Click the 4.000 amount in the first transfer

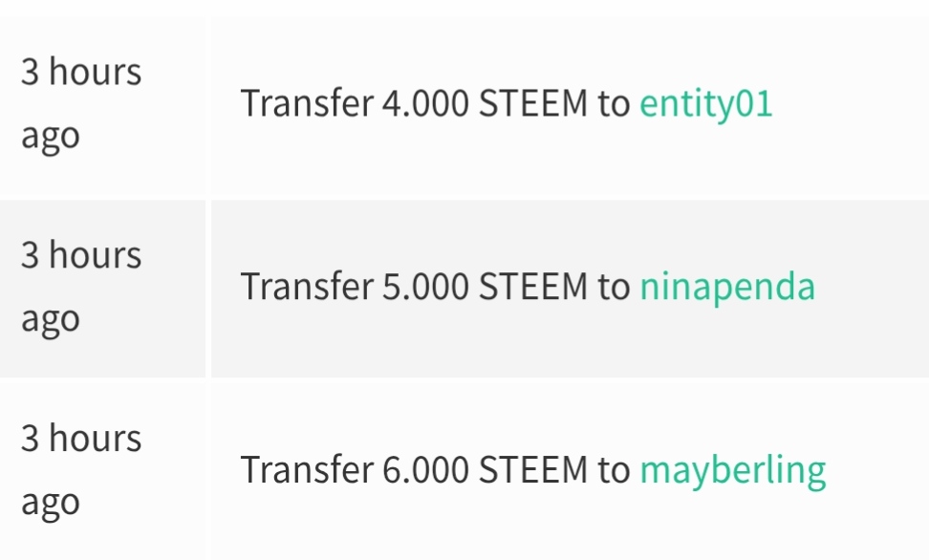point(425,103)
